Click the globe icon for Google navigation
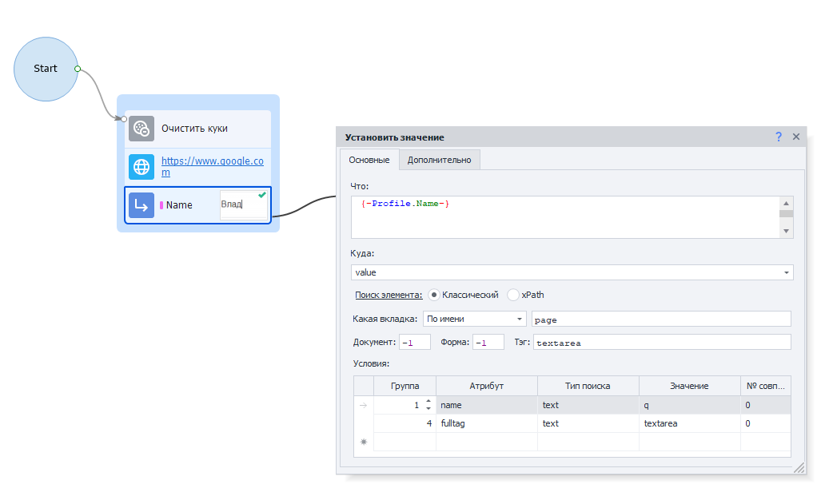The height and width of the screenshot is (504, 833). point(141,167)
